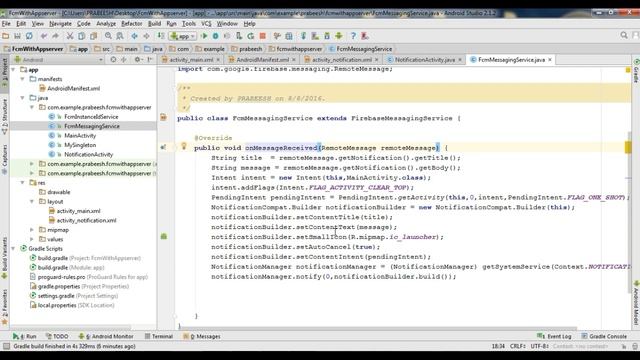The height and width of the screenshot is (360, 640).
Task: Open the Navigate menu
Action: [60, 24]
